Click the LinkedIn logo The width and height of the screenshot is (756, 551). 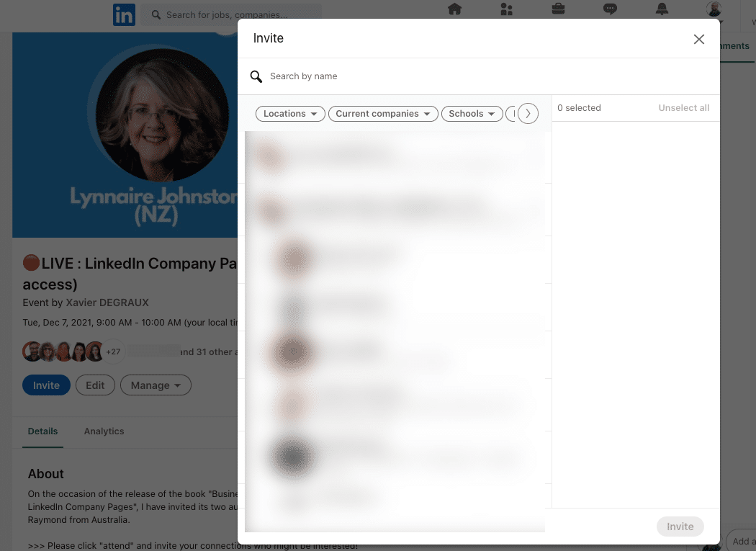coord(124,14)
